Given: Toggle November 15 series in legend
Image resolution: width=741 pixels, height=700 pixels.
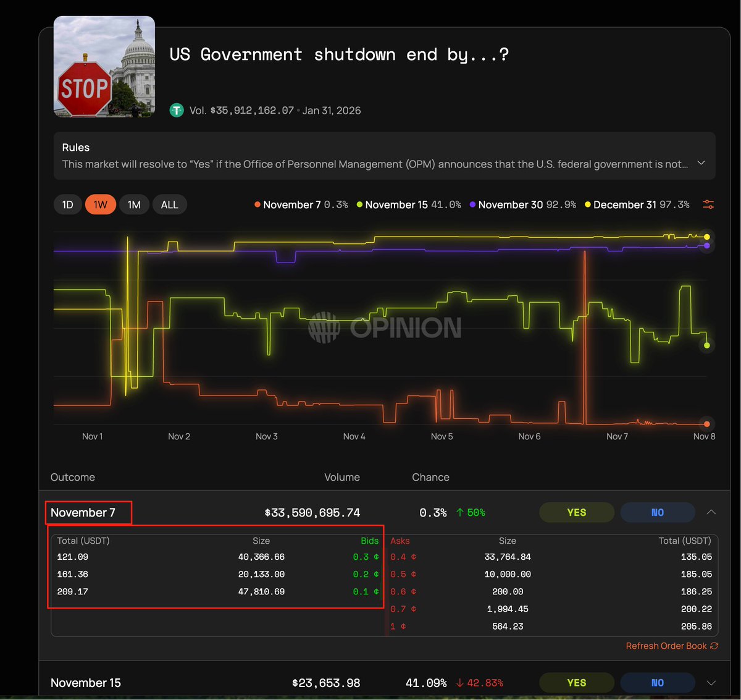Looking at the screenshot, I should [409, 205].
